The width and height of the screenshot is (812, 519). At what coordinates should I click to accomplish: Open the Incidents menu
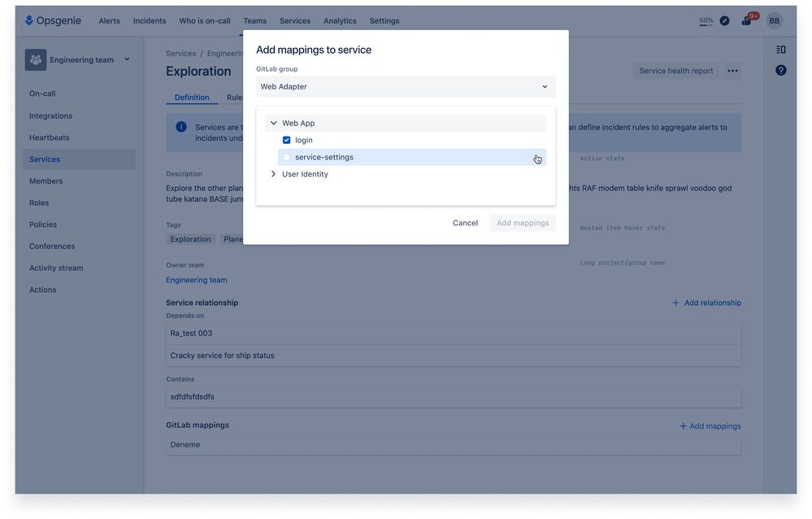[150, 20]
